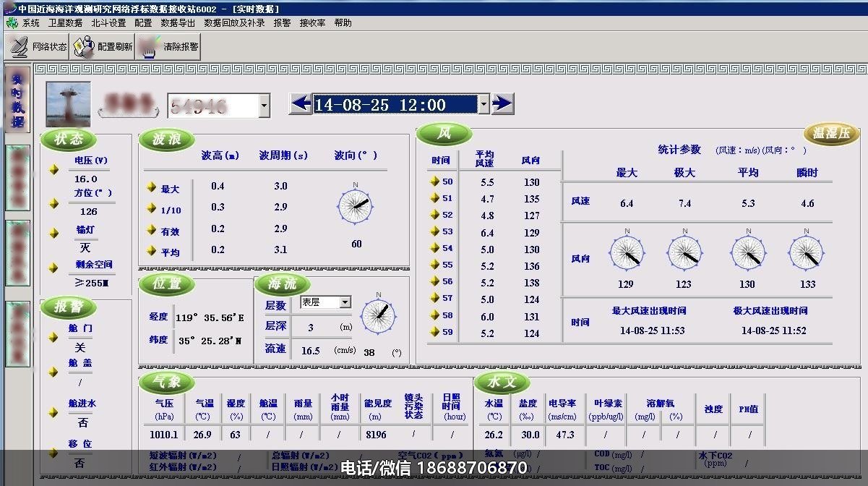Click the diamond icon for wind time 57
868x486 pixels.
point(434,298)
